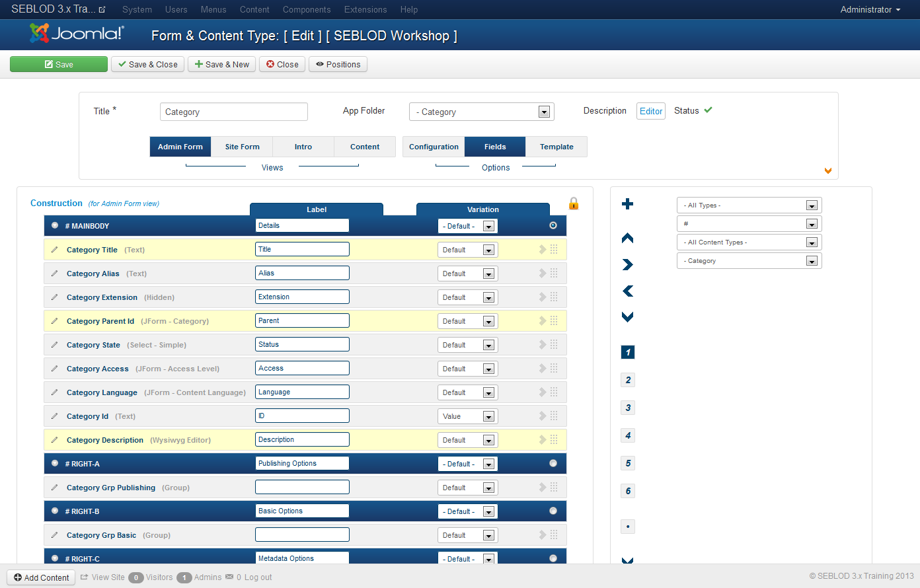This screenshot has width=920, height=588.
Task: Open the System menu
Action: pyautogui.click(x=137, y=9)
